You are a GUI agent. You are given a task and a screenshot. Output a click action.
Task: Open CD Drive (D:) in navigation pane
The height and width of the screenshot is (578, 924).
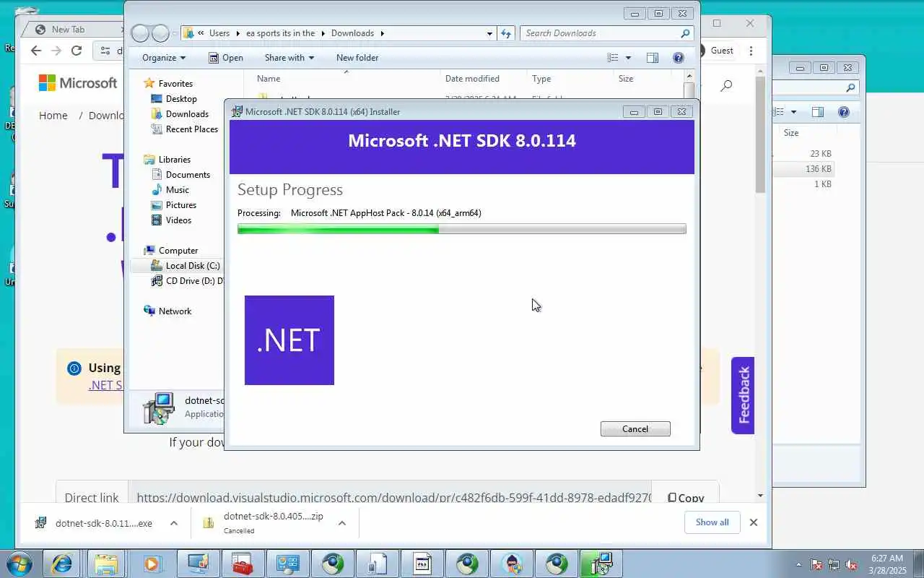pyautogui.click(x=188, y=281)
